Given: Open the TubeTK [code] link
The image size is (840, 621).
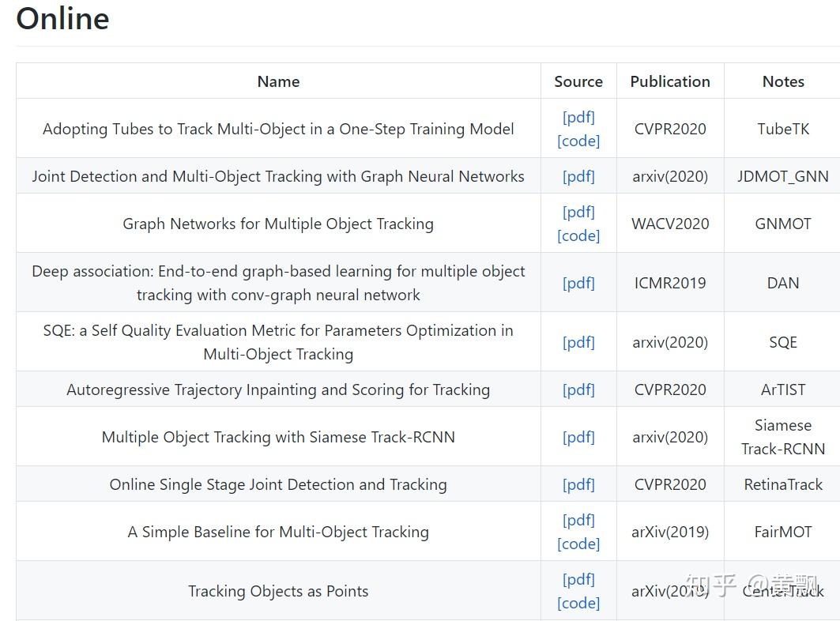Looking at the screenshot, I should click(578, 141).
